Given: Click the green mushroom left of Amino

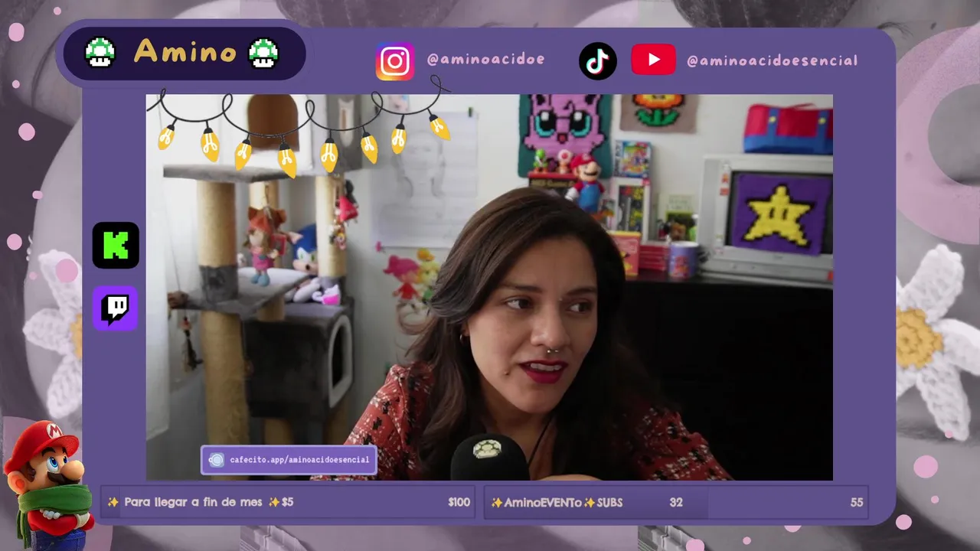Looking at the screenshot, I should tap(100, 53).
